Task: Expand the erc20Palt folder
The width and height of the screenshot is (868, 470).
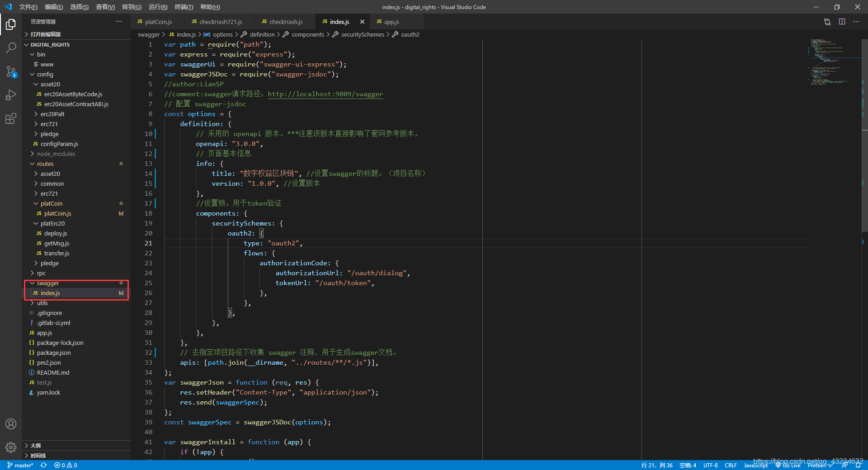Action: [x=76, y=114]
